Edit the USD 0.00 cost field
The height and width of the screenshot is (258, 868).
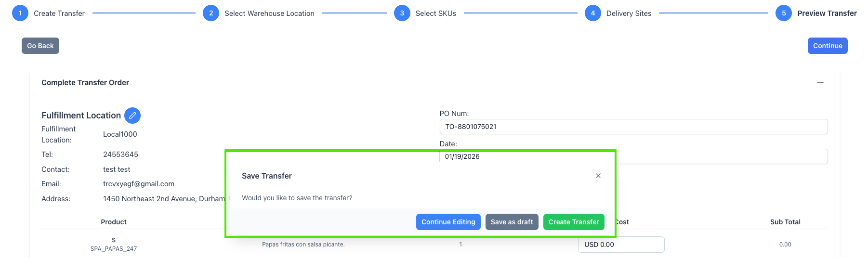pos(620,245)
